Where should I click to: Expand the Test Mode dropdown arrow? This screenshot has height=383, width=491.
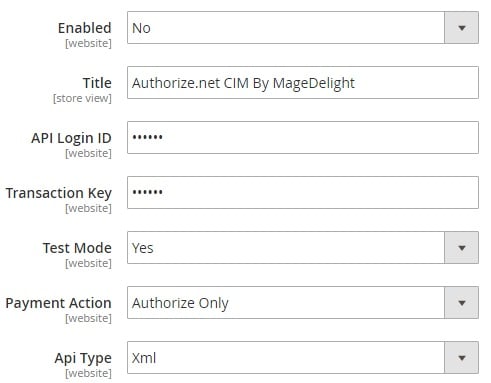click(462, 248)
